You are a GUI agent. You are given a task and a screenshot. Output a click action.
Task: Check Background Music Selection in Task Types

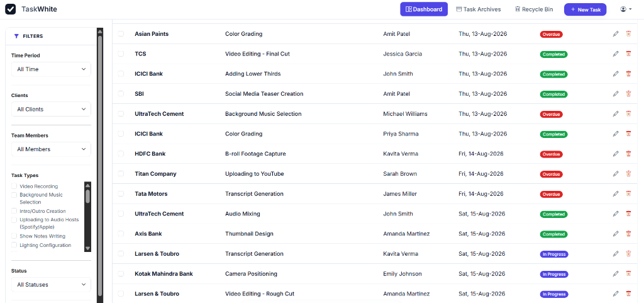tap(14, 195)
